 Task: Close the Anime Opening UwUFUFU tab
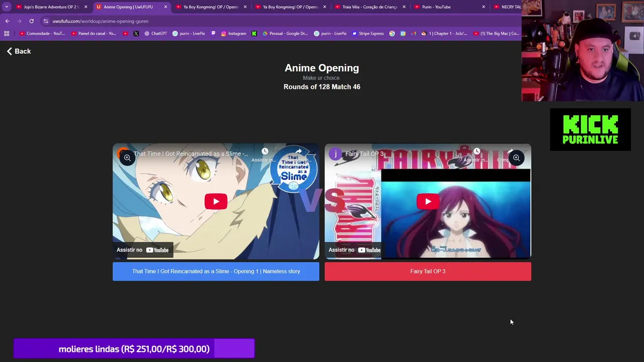[166, 7]
